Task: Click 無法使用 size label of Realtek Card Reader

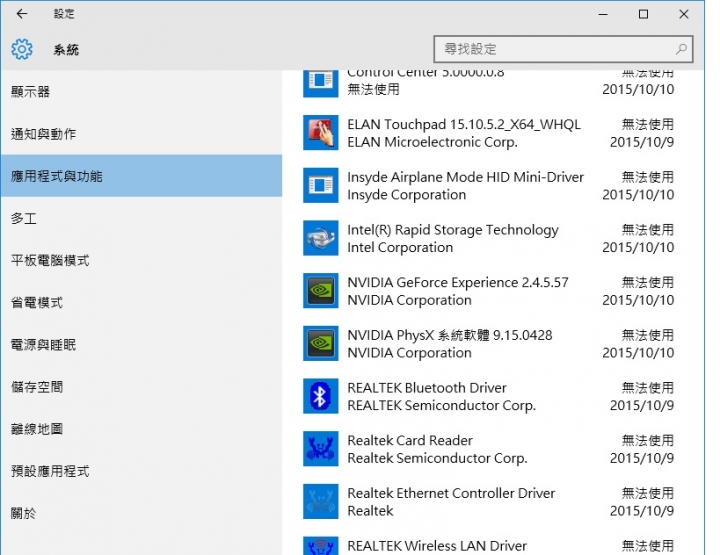Action: 648,441
